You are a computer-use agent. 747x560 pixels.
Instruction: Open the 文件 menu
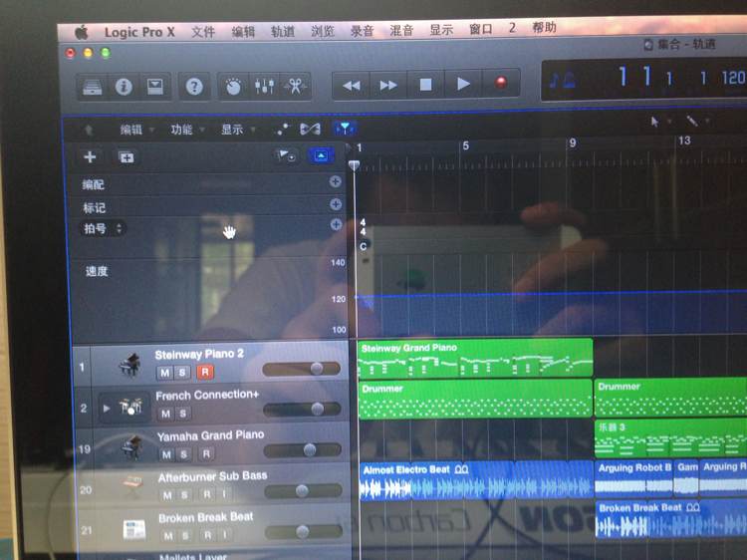(x=203, y=32)
